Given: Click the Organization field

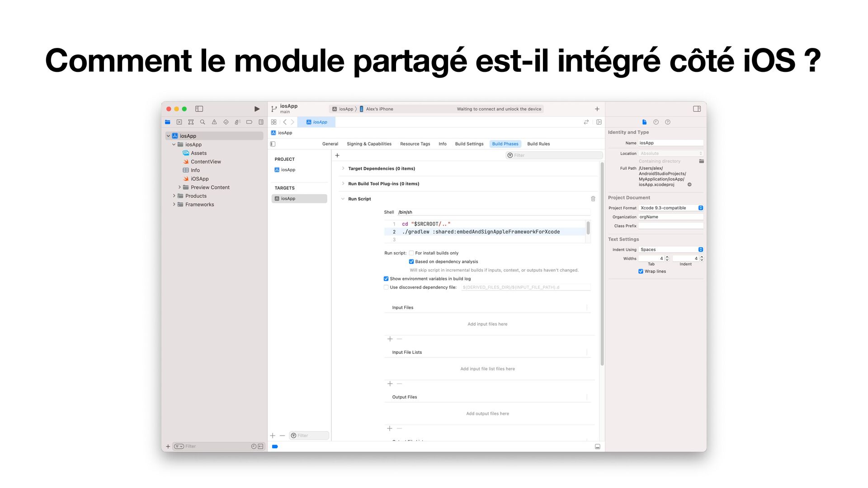Looking at the screenshot, I should coord(671,217).
